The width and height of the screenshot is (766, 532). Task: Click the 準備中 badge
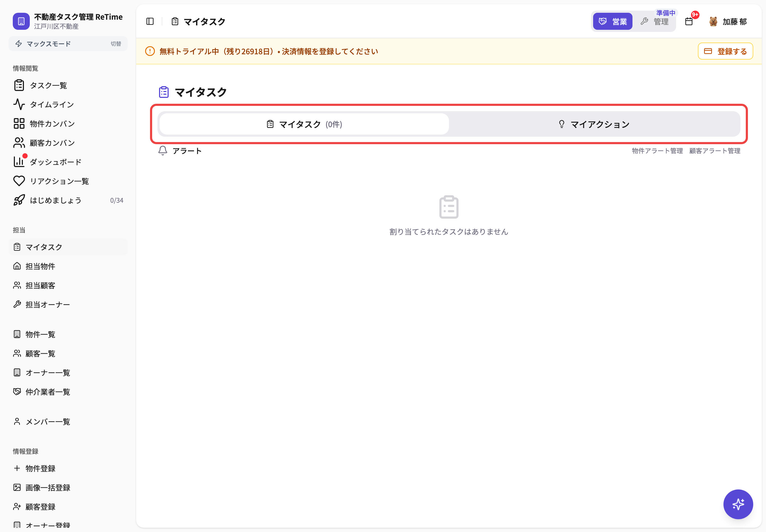(666, 13)
